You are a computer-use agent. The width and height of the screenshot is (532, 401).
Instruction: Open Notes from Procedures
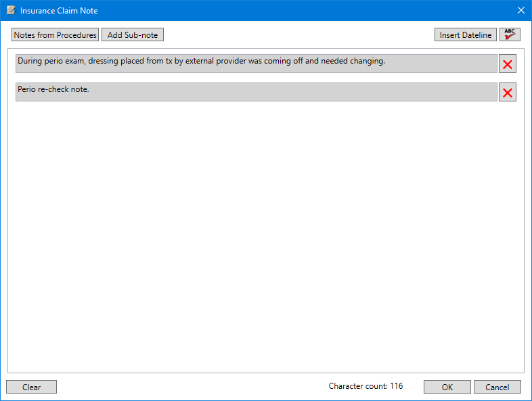55,34
